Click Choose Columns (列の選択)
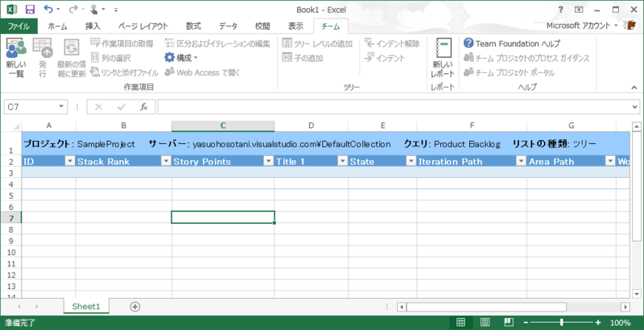 click(111, 58)
